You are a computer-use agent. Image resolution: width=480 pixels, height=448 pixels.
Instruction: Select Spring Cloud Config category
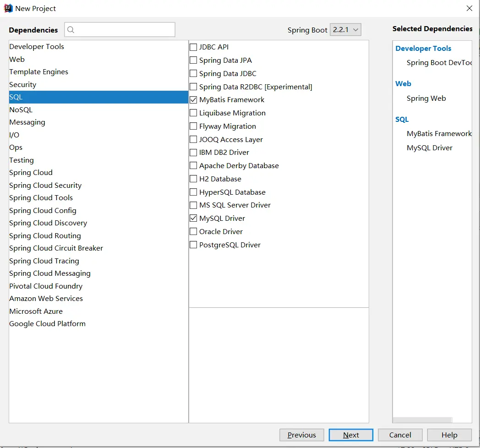(98, 210)
